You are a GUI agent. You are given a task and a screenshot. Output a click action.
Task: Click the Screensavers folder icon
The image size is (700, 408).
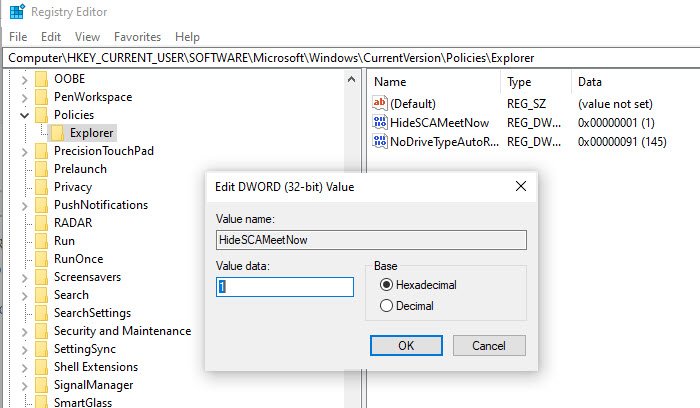41,277
